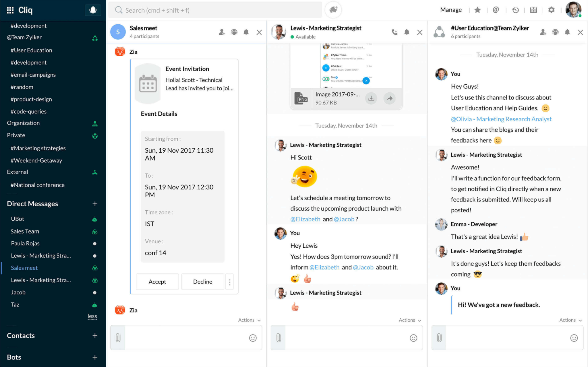Mute notifications for the Sales meet chat
Screen dimensions: 588x367
click(246, 32)
